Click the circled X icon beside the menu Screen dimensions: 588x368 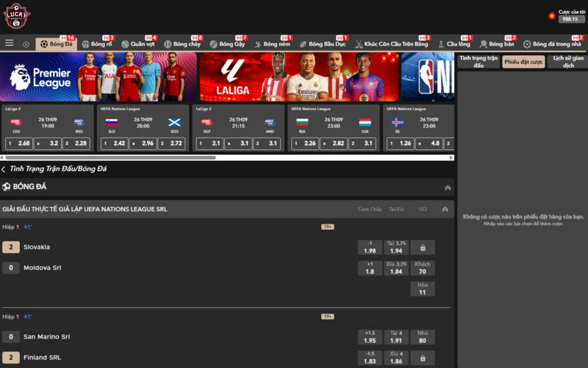click(26, 44)
